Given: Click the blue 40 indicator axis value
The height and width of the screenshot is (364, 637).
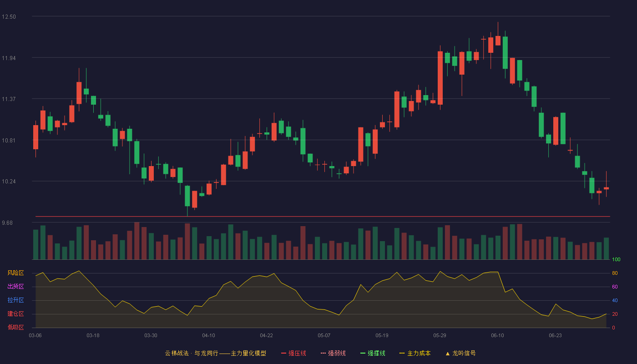Looking at the screenshot, I should click(x=615, y=301).
